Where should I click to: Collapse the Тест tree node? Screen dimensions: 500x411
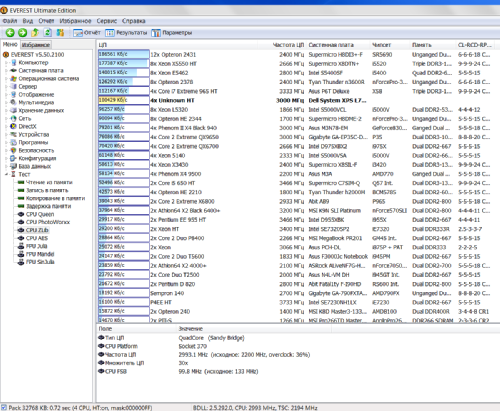click(x=6, y=174)
